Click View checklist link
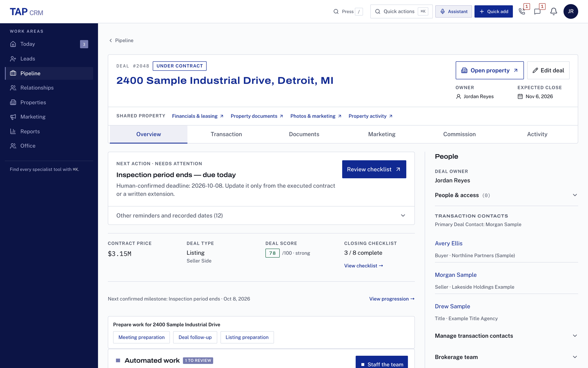Screen dimensions: 588x368 (x=364, y=266)
